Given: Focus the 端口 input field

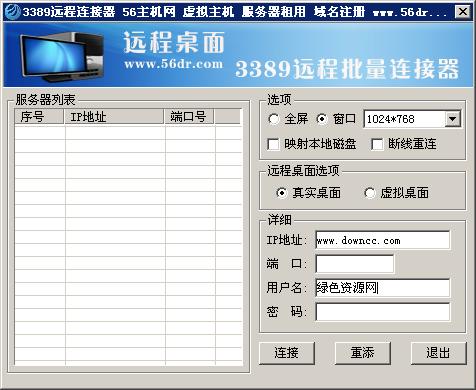Looking at the screenshot, I should [355, 264].
